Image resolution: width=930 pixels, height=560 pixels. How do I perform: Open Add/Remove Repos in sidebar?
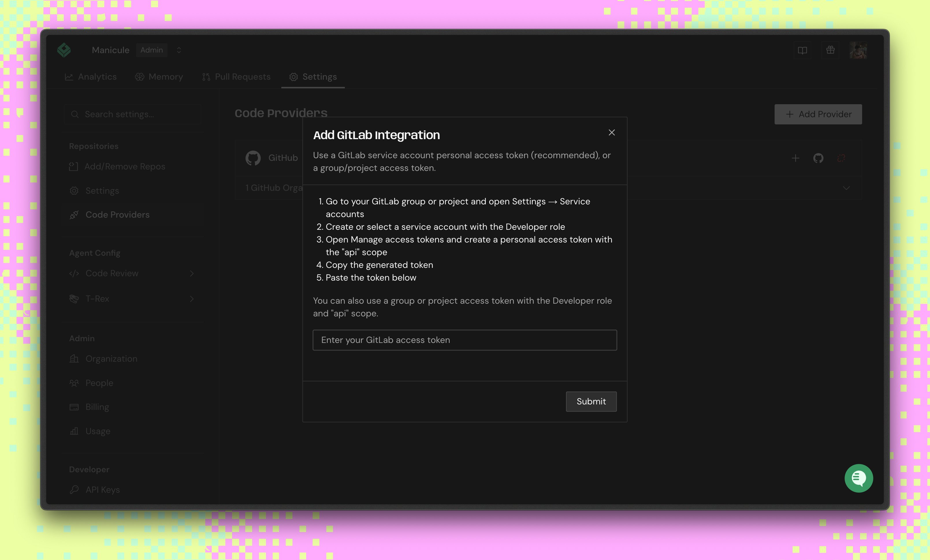117,167
